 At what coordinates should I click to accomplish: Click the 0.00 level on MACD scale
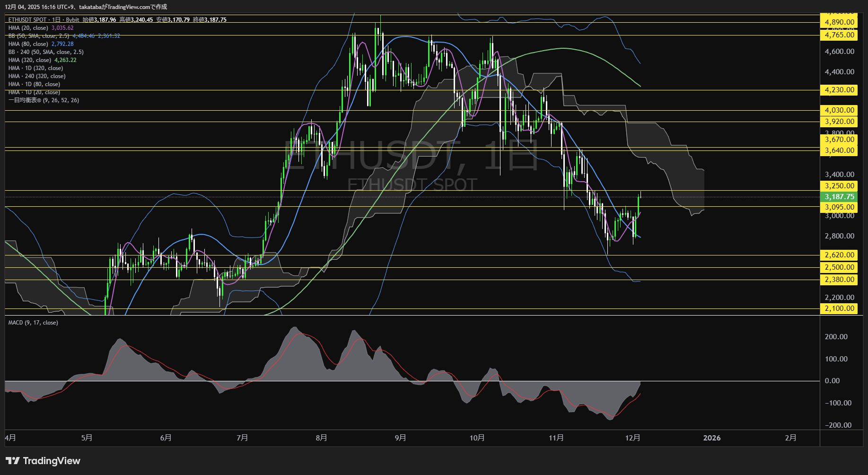(832, 381)
